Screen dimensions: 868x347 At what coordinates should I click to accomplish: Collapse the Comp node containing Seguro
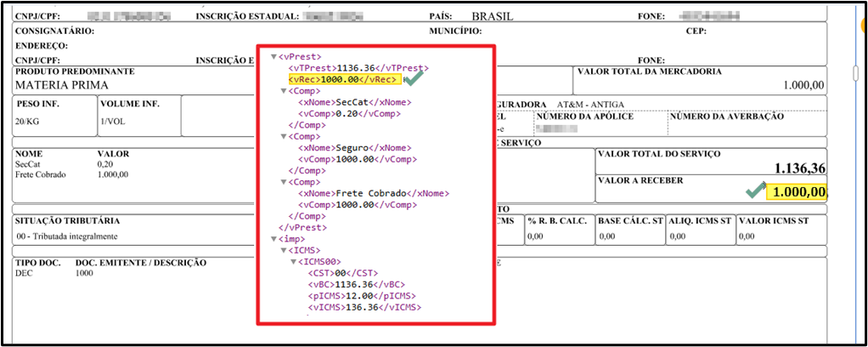click(x=284, y=136)
